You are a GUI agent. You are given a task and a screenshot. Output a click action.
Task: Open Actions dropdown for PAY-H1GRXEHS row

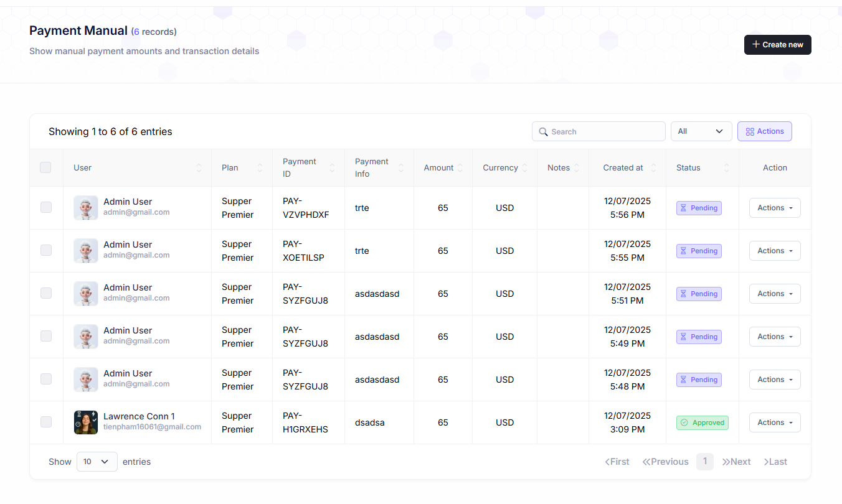pyautogui.click(x=775, y=422)
